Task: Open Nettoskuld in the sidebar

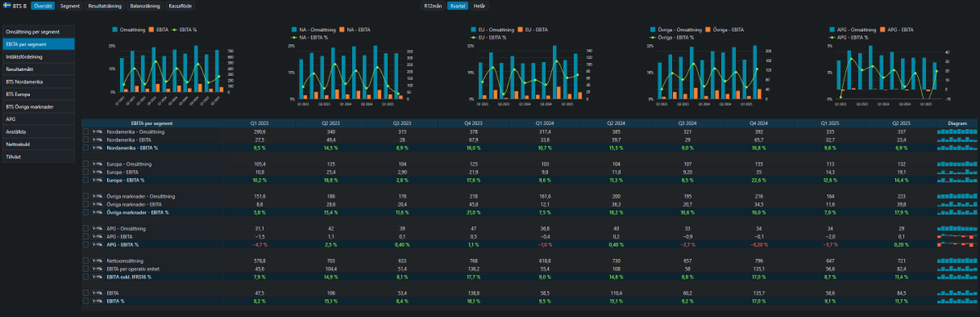Action: (38, 143)
